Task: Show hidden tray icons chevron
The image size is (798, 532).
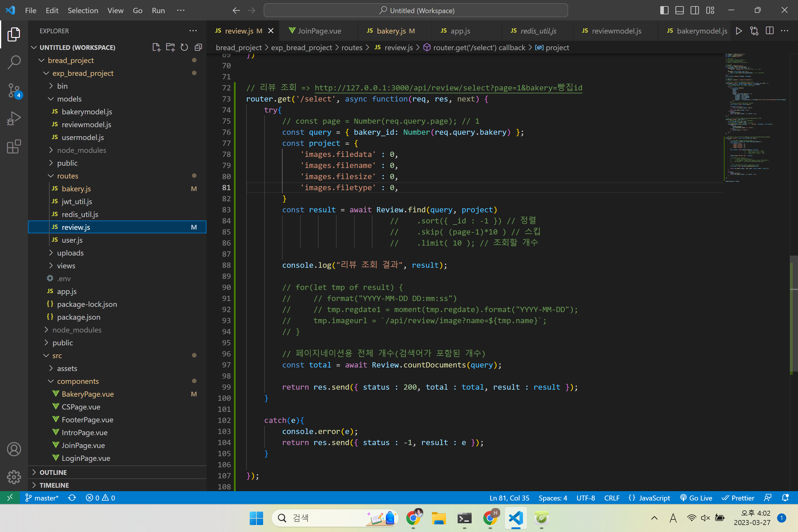Action: click(x=654, y=518)
